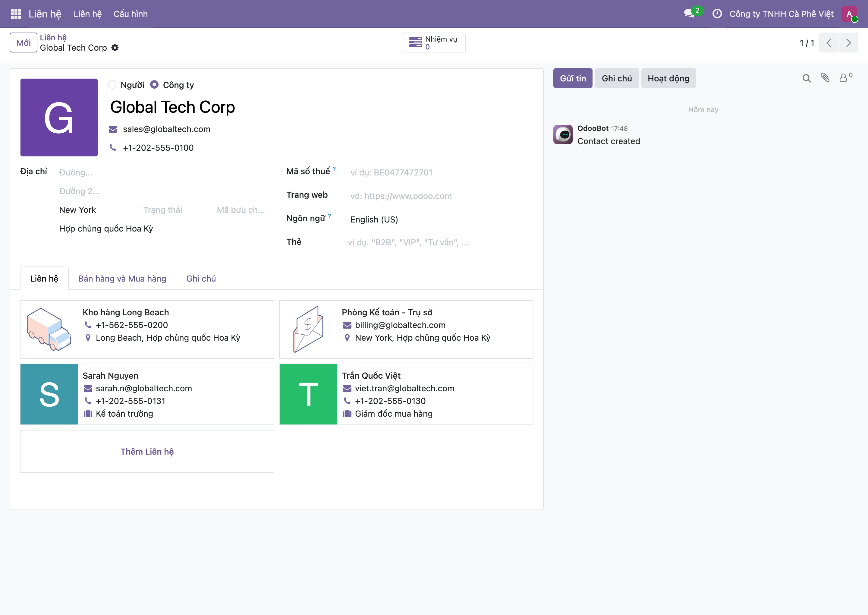The height and width of the screenshot is (615, 868).
Task: Switch to the Ghi chú notebook tab
Action: (201, 279)
